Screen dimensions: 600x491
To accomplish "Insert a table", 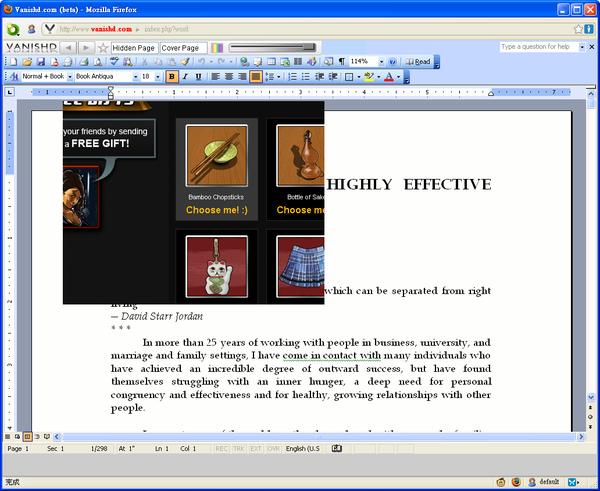I will coord(271,62).
